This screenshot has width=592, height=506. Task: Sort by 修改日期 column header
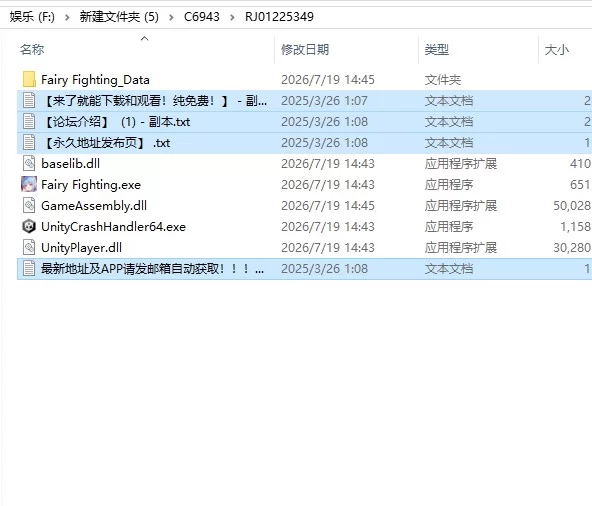coord(305,49)
